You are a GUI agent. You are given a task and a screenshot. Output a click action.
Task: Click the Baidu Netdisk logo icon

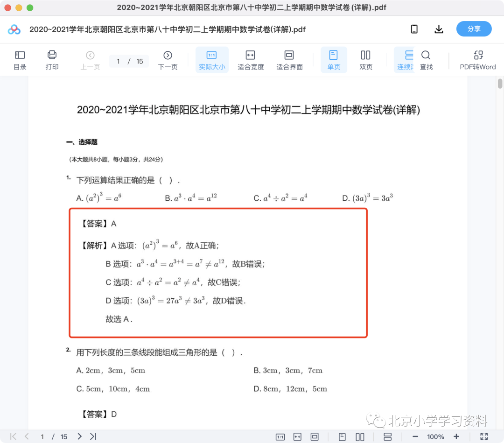coord(14,29)
